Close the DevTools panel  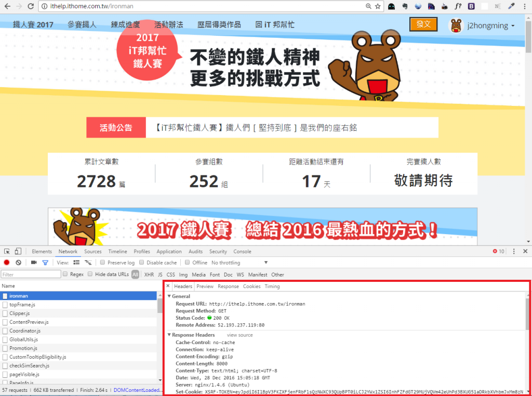click(525, 251)
